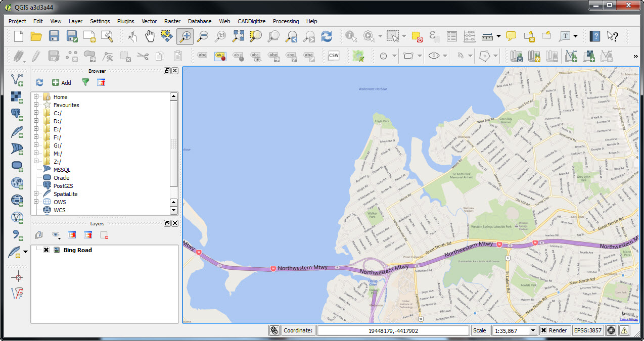Open the Raster menu
The image size is (644, 341).
172,21
